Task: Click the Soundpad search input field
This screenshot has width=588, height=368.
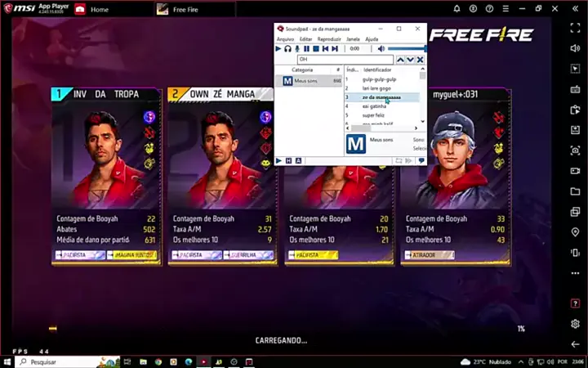Action: click(x=345, y=60)
